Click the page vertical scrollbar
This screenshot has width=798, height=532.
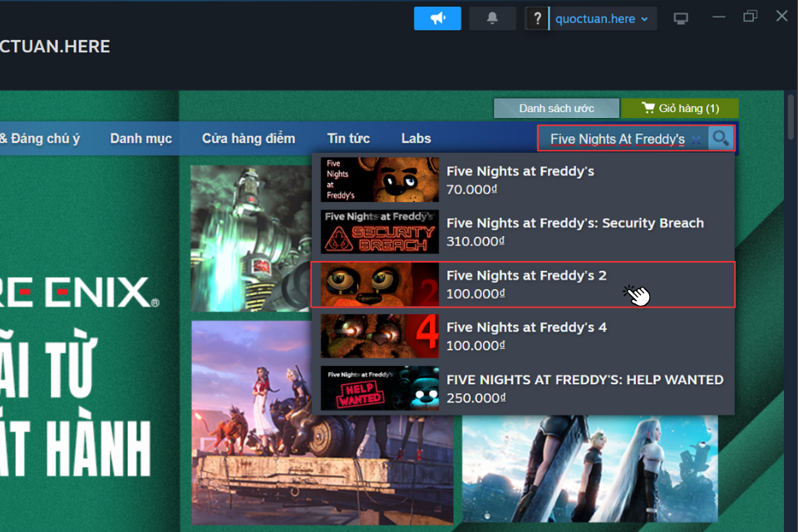(791, 116)
